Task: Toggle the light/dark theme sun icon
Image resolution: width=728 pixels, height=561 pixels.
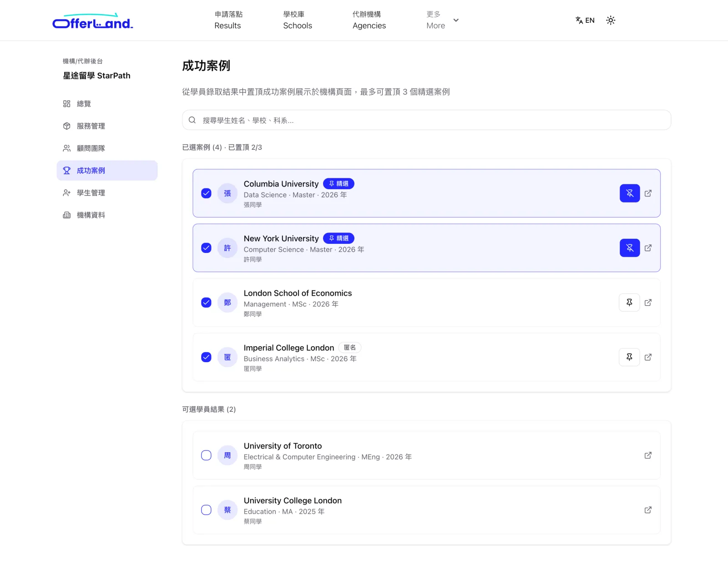Action: pyautogui.click(x=611, y=20)
